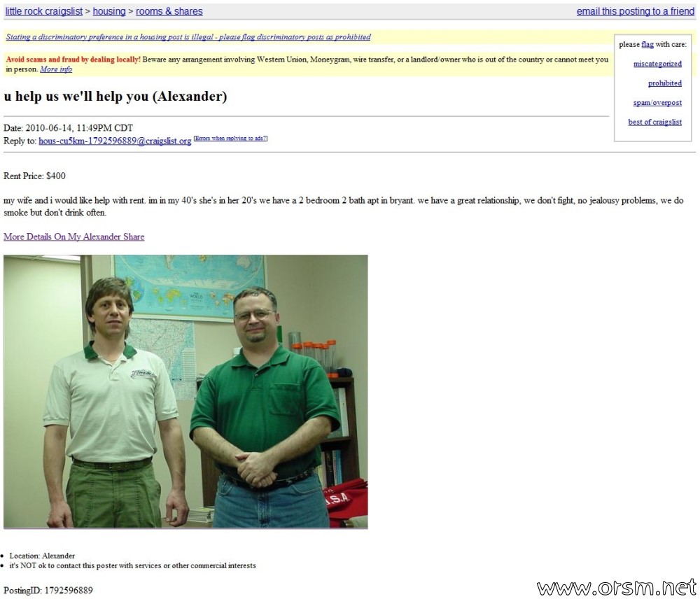Nominate post for best of craigslist
Screen dimensions: 700x599
(654, 122)
